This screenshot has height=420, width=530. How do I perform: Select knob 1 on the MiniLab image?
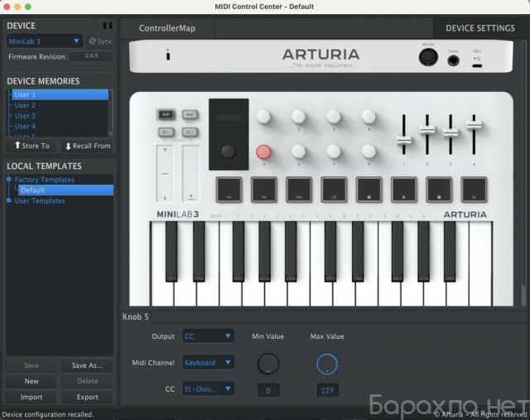(x=263, y=117)
